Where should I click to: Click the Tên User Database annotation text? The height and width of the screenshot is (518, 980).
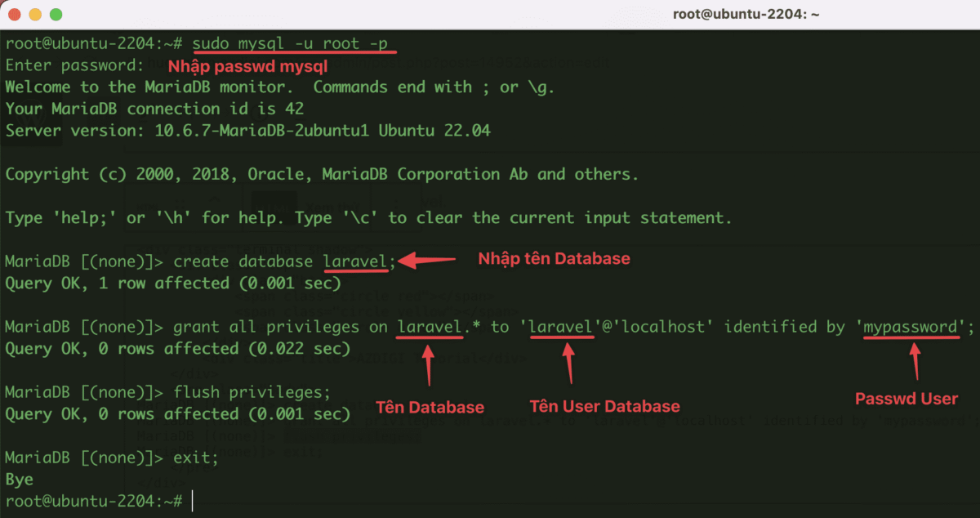tap(604, 406)
